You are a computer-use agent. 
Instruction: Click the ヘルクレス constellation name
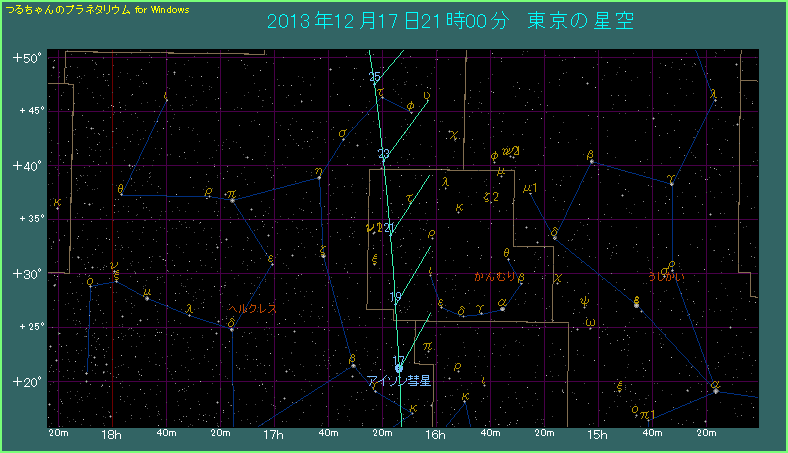[252, 309]
